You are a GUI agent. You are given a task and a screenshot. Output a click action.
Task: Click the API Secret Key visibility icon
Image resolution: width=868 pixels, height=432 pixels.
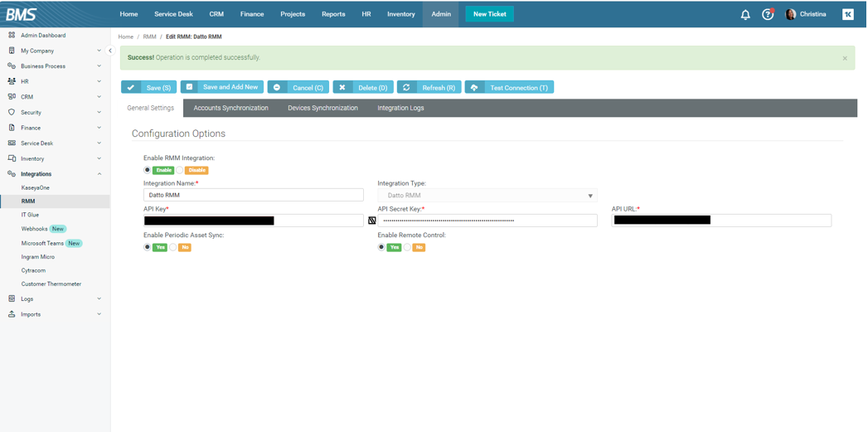point(372,221)
